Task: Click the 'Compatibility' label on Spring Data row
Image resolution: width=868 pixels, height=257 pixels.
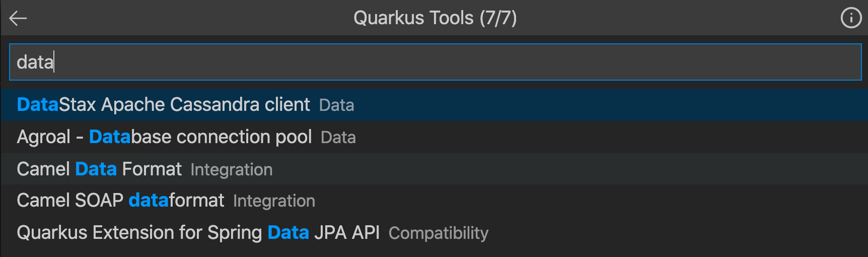Action: coord(439,233)
